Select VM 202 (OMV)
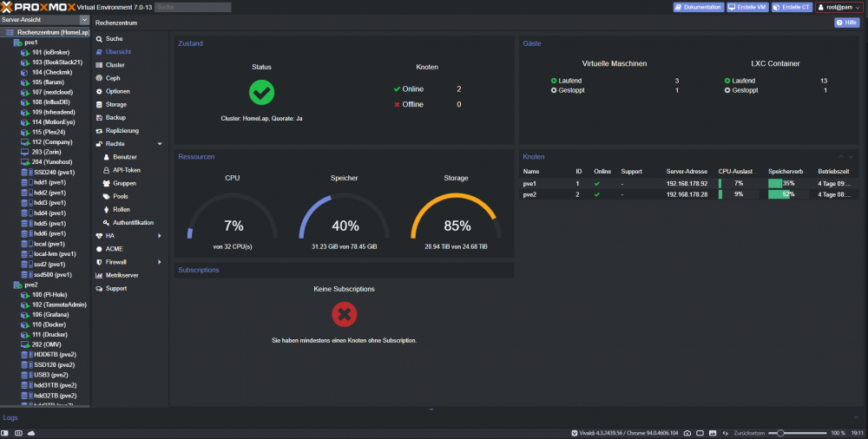This screenshot has height=439, width=868. 46,344
